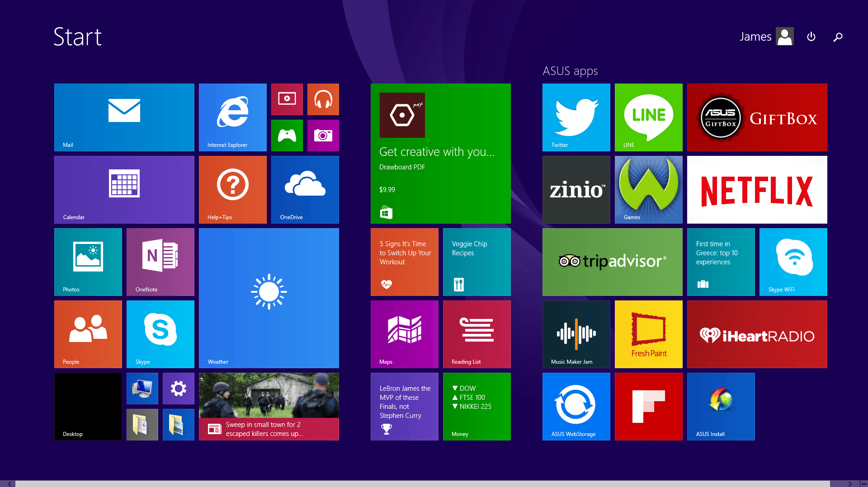This screenshot has width=868, height=487.
Task: Click the left scrollbar arrow
Action: coord(9,484)
